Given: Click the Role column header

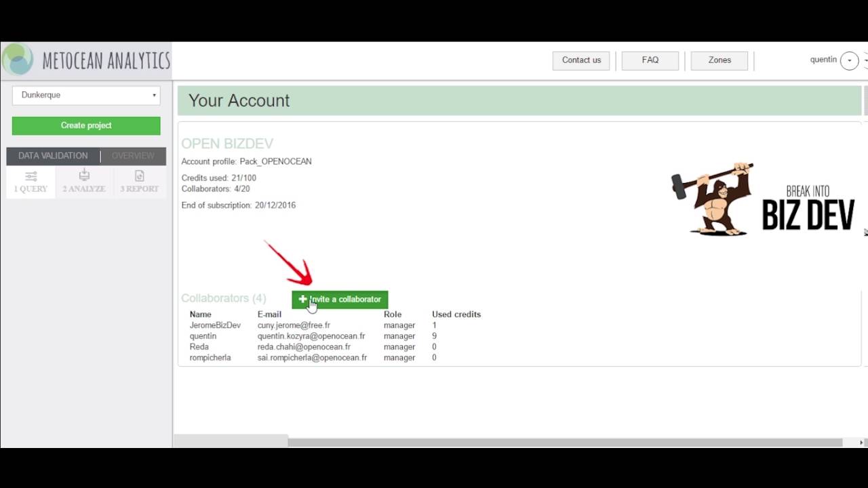Looking at the screenshot, I should [x=393, y=314].
